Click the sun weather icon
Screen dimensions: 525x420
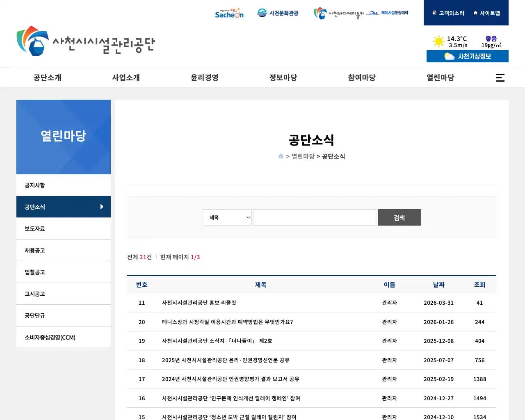coord(438,41)
